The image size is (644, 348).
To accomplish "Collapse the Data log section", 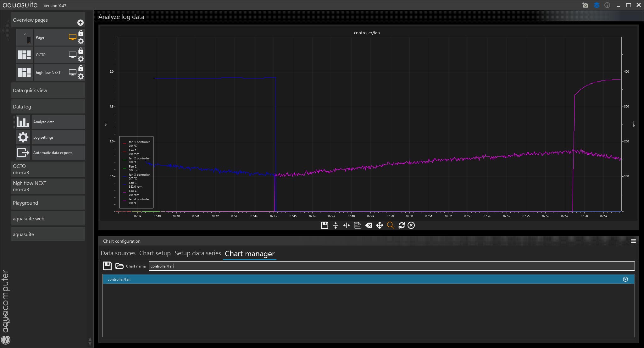I will point(48,107).
